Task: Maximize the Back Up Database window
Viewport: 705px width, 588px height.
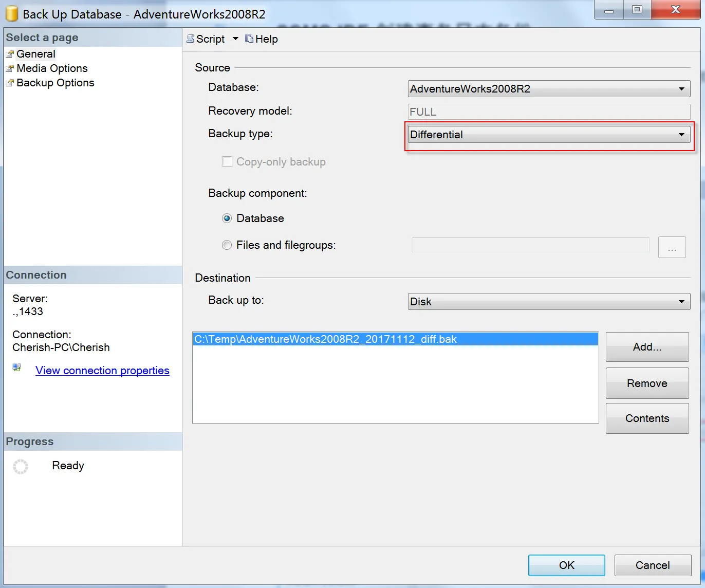Action: tap(637, 10)
